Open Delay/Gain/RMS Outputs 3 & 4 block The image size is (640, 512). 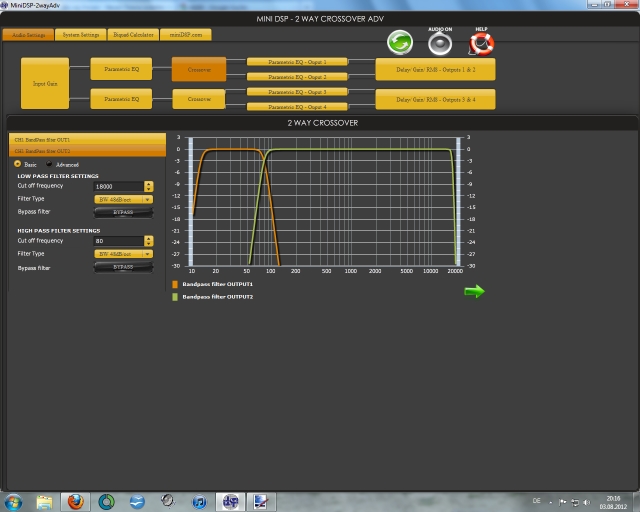[436, 99]
